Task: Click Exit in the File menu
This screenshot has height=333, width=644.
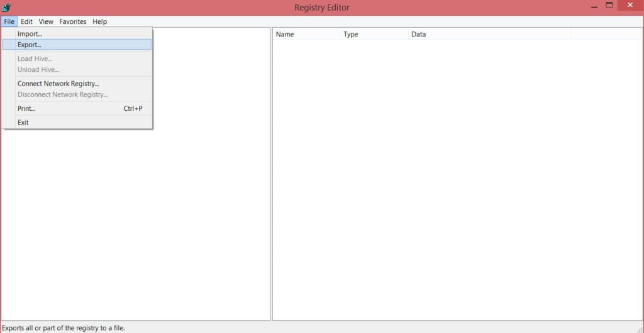Action: [77, 123]
